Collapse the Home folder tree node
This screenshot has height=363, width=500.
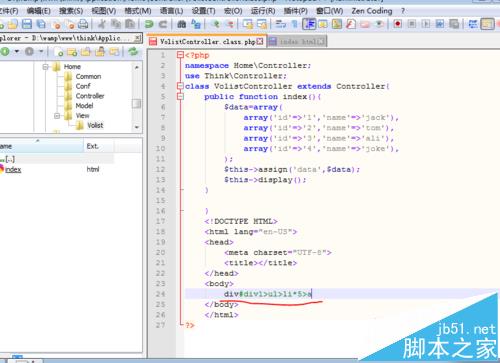[46, 67]
